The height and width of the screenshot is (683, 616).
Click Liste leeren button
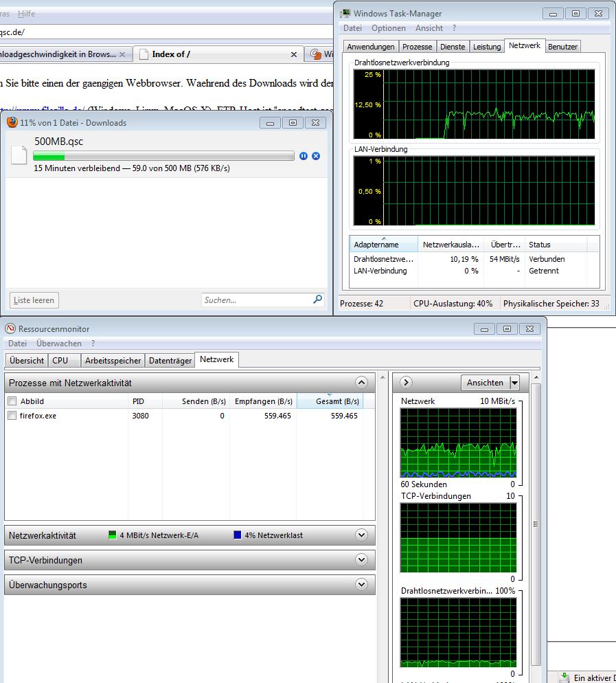pyautogui.click(x=34, y=300)
